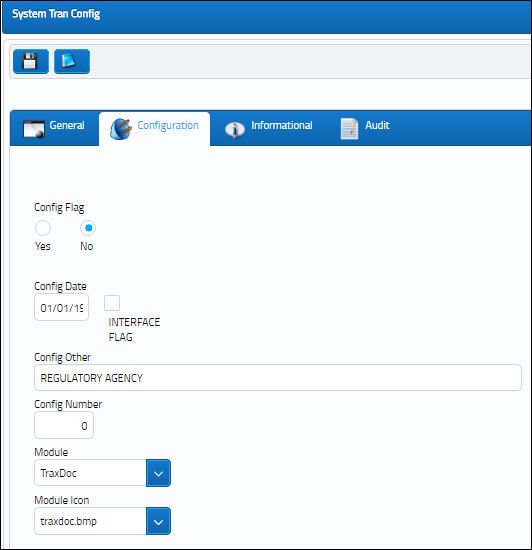This screenshot has height=550, width=532.
Task: Click the Config Number label
Action: click(68, 404)
